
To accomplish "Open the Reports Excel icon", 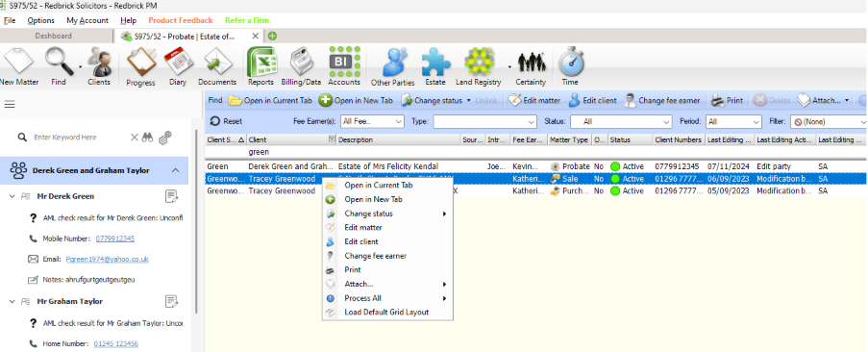I will 260,66.
